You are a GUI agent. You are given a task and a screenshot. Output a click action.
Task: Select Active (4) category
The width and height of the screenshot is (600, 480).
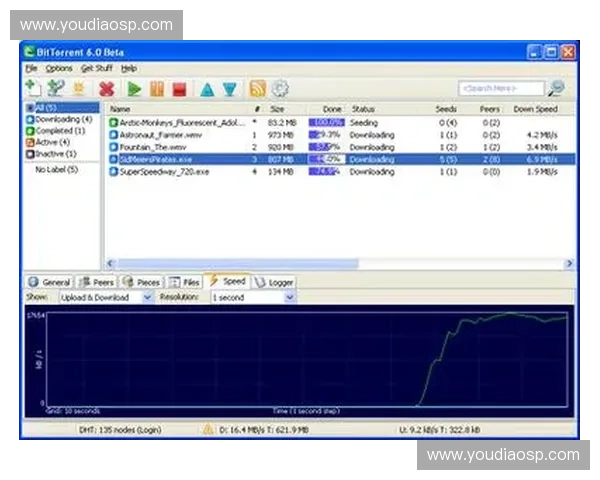click(48, 142)
